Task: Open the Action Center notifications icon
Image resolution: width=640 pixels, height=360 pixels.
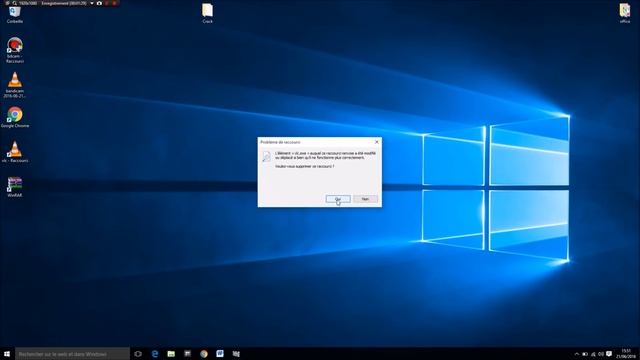Action: 609,354
